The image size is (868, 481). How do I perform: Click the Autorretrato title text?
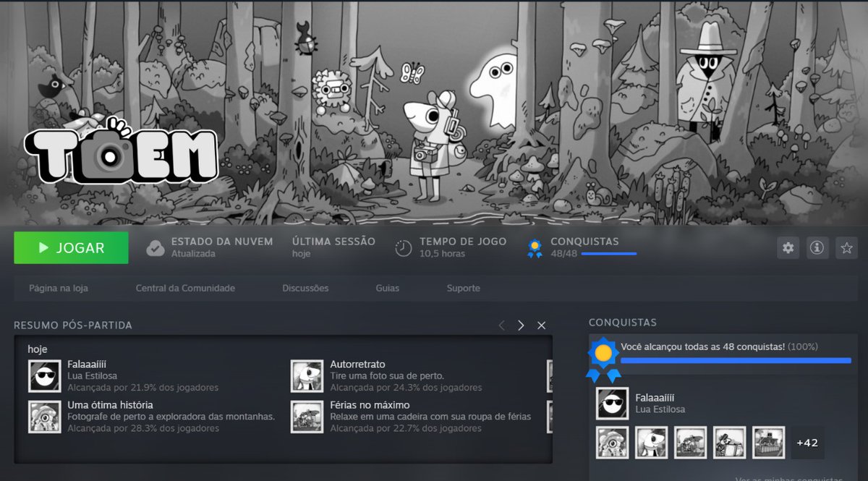pos(358,364)
